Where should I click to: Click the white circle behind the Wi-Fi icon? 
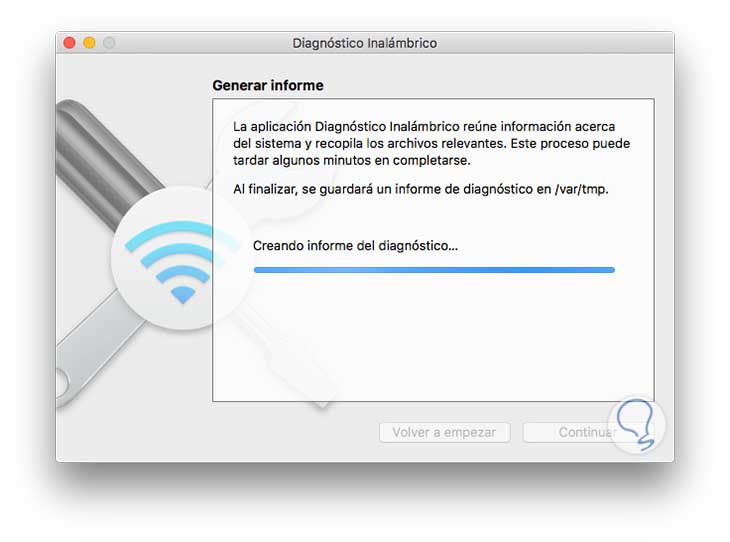click(182, 257)
